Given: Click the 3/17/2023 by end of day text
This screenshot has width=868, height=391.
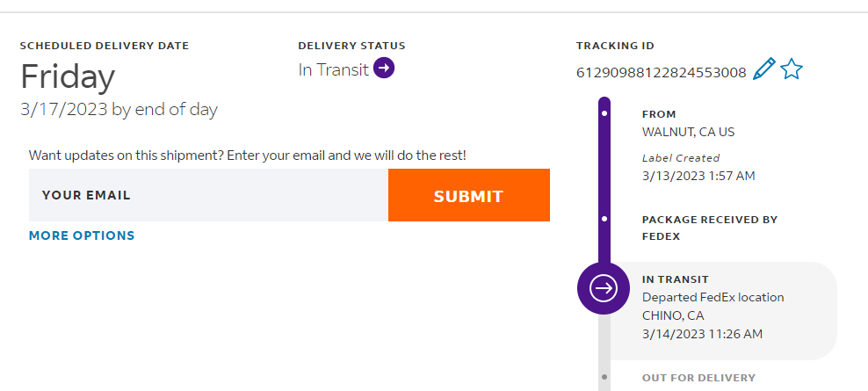Looking at the screenshot, I should pos(119,110).
